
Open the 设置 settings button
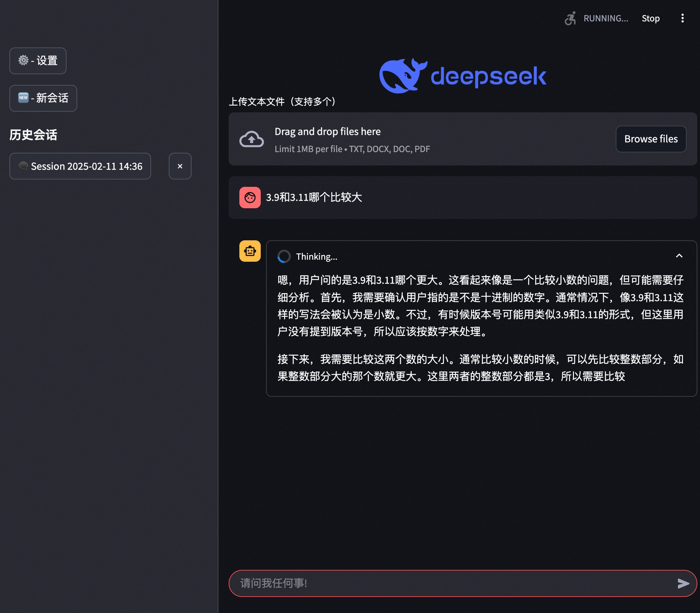(38, 61)
